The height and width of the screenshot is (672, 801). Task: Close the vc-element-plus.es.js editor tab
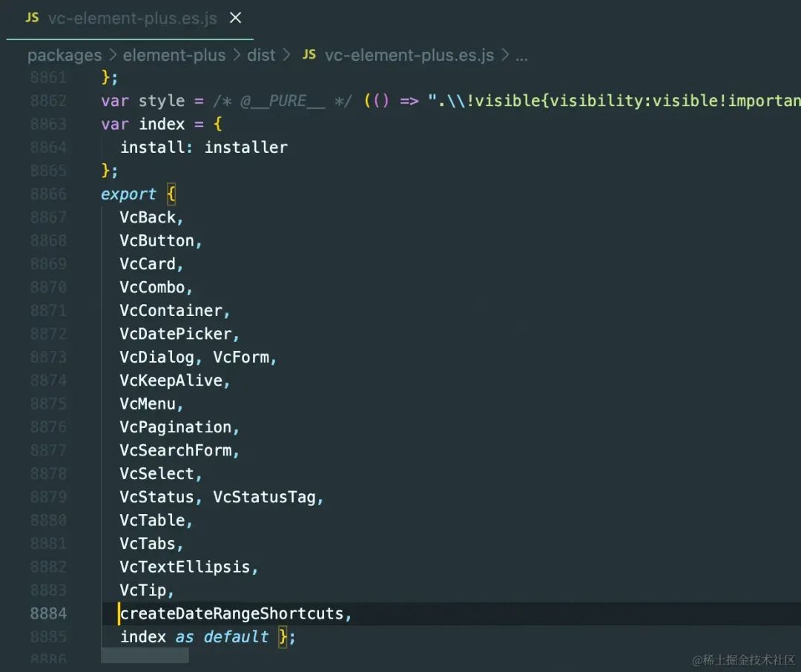[x=235, y=18]
